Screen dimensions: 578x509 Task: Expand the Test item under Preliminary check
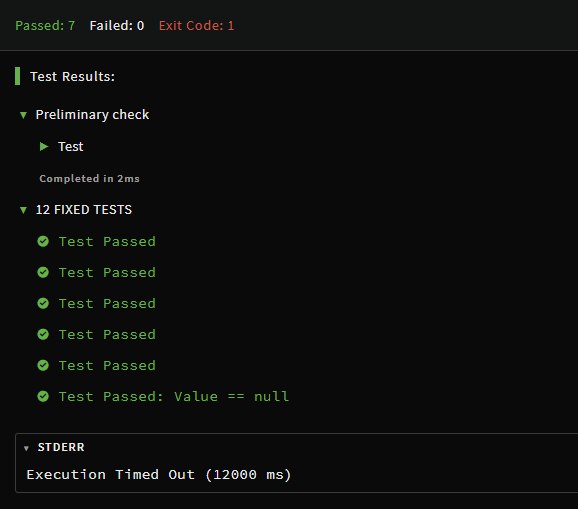[44, 147]
